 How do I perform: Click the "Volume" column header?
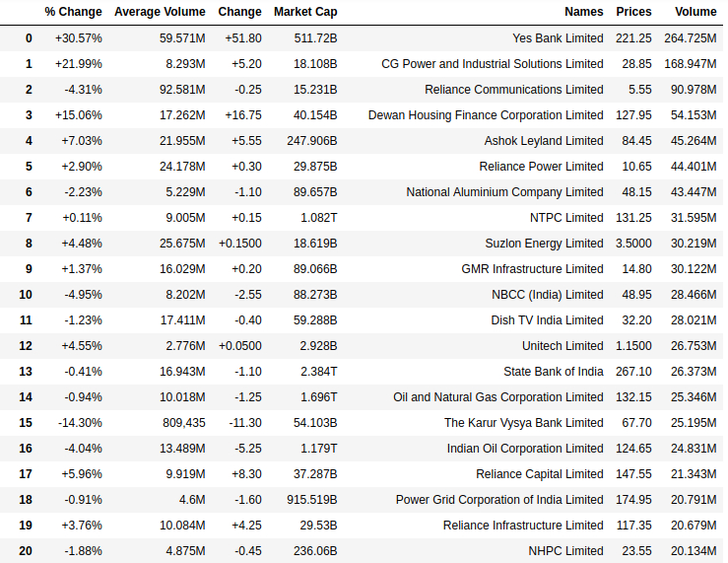point(695,12)
